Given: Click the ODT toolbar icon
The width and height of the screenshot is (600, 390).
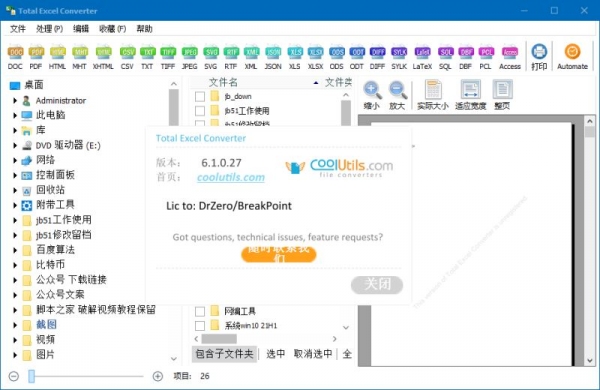Looking at the screenshot, I should pyautogui.click(x=357, y=57).
